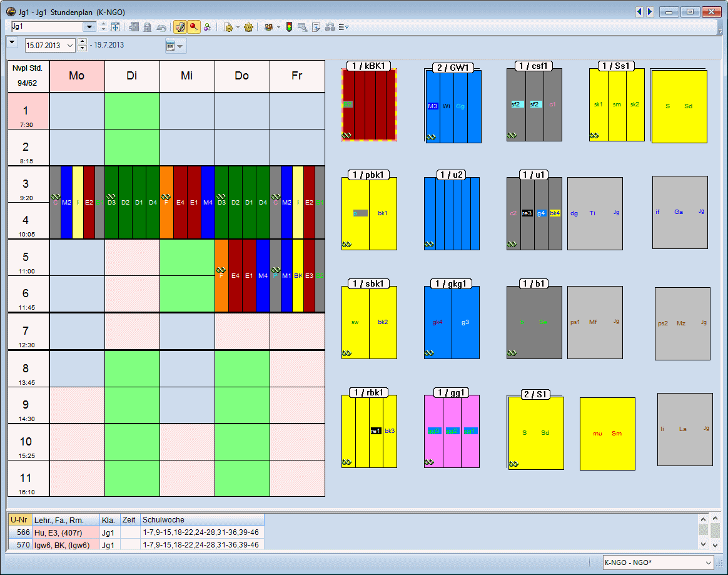Click the magnifier over window icon
Viewport: 728px width, 575px height.
[303, 27]
